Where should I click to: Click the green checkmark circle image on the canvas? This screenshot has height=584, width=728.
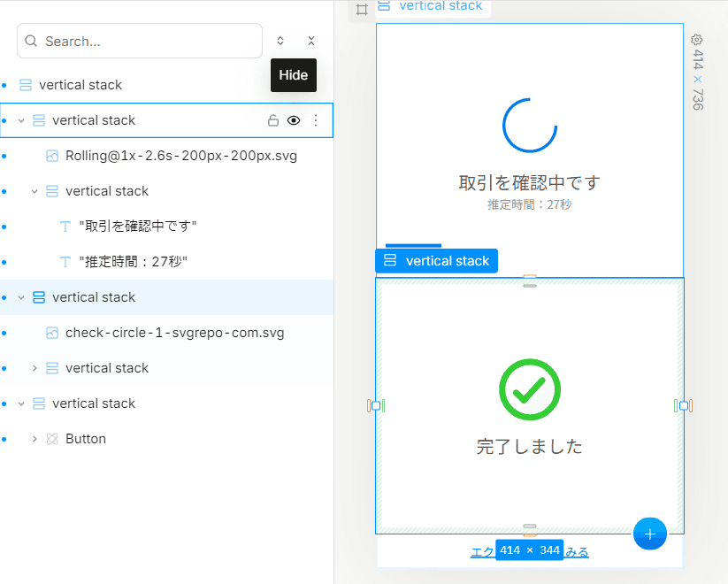click(x=530, y=389)
